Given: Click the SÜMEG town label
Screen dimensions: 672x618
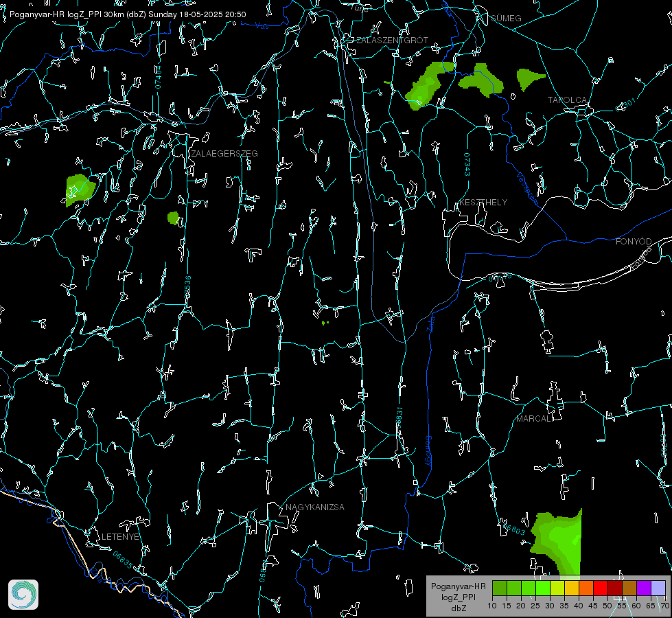Looking at the screenshot, I should click(x=506, y=19).
